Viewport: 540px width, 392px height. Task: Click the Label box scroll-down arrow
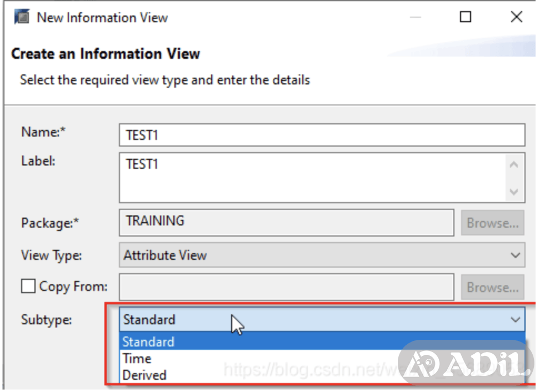click(514, 192)
